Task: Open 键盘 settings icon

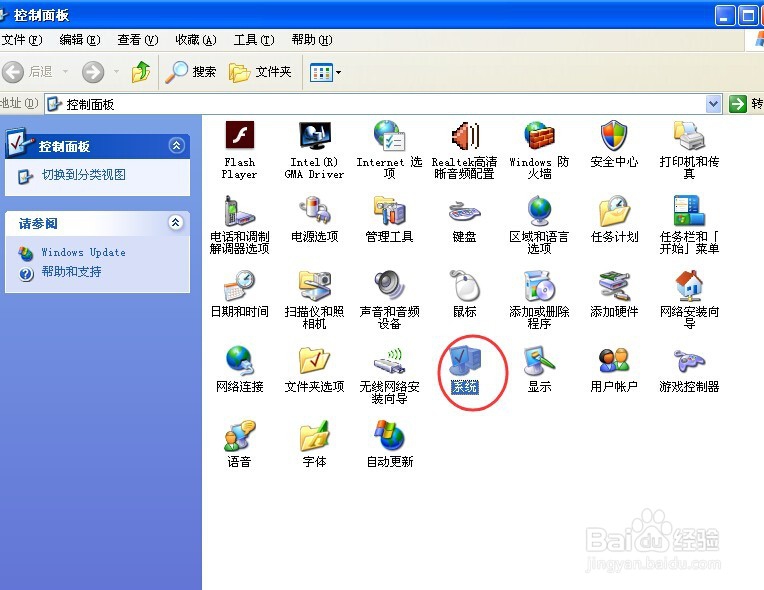Action: coord(464,211)
